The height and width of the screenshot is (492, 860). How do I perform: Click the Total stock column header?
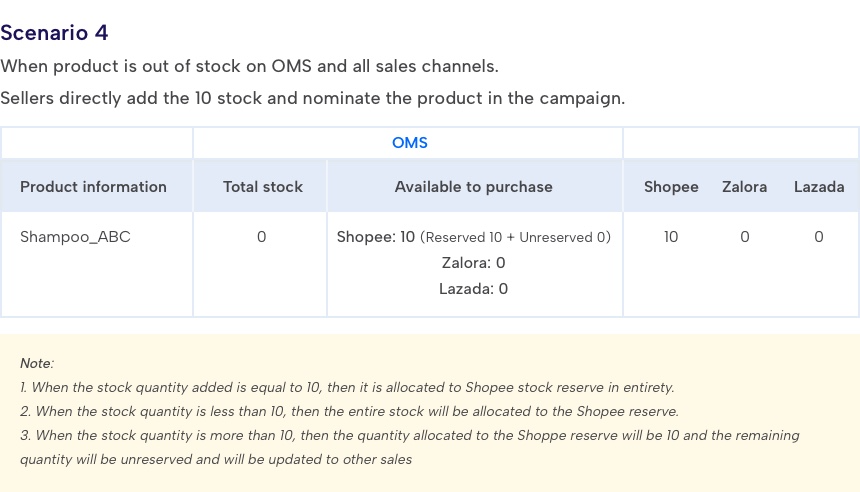263,186
